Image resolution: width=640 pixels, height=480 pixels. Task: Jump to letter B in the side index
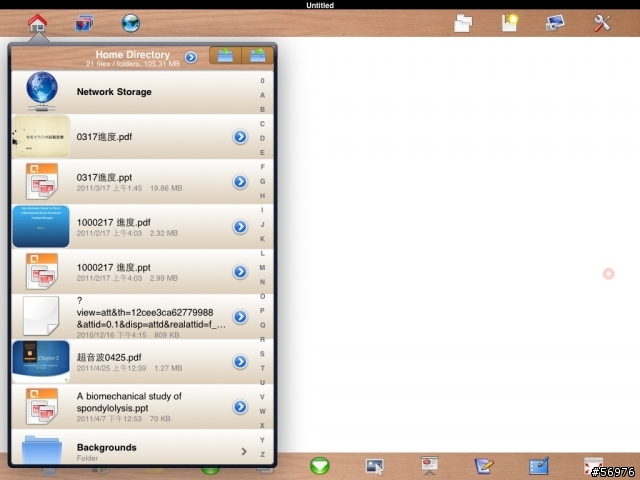(262, 109)
